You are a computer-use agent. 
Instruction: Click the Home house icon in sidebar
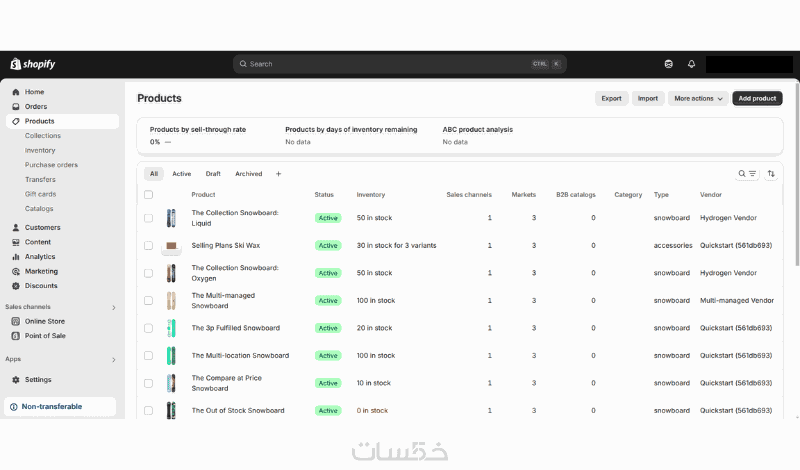click(x=16, y=92)
